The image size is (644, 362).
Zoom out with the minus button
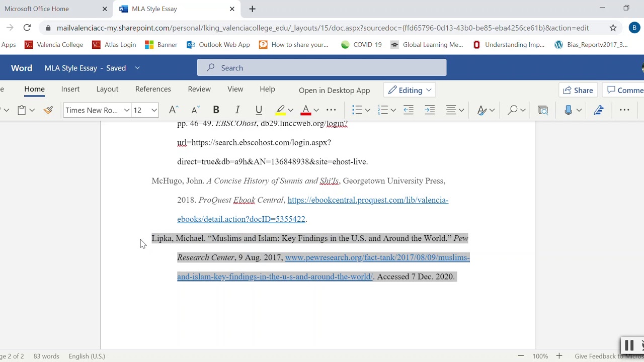521,356
